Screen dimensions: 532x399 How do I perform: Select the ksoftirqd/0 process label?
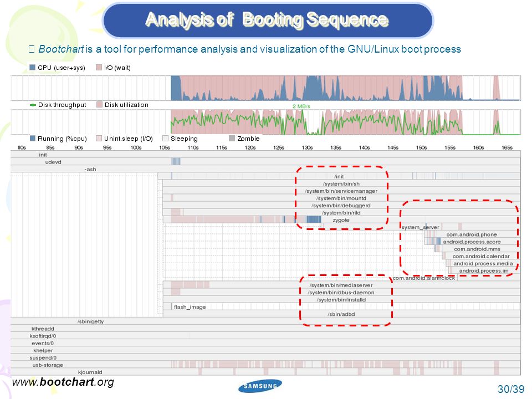coord(43,336)
